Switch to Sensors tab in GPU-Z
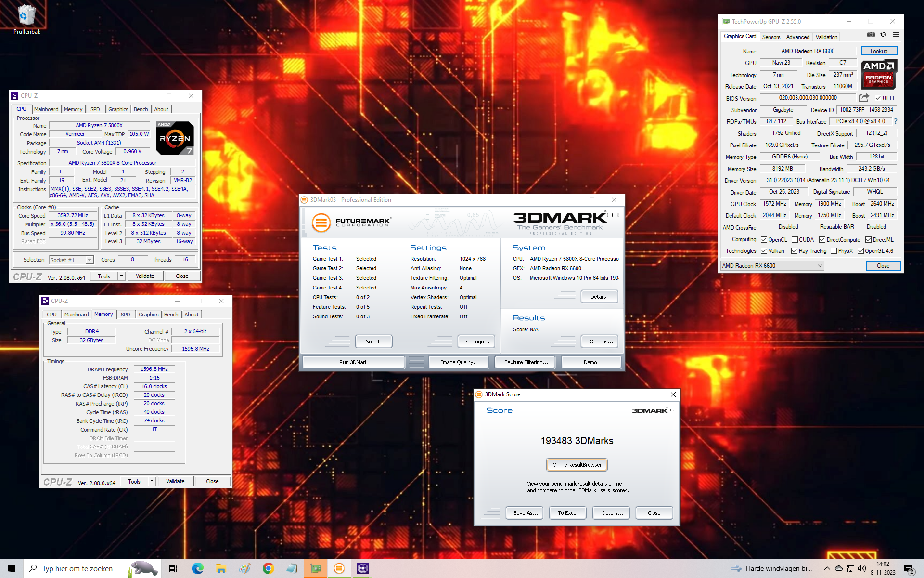The width and height of the screenshot is (924, 578). coord(771,37)
